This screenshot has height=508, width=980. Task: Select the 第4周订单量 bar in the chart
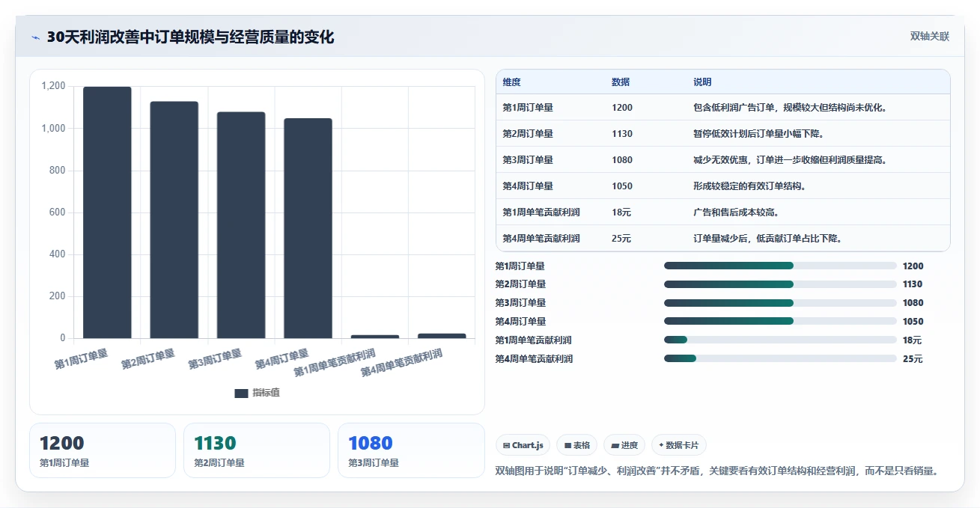[x=308, y=228]
